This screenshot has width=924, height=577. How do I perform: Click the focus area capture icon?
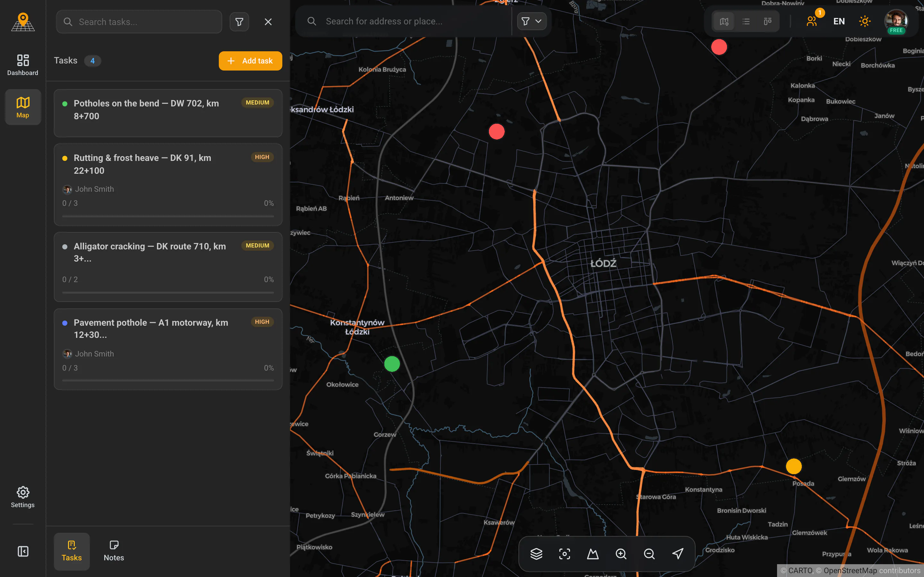[564, 554]
